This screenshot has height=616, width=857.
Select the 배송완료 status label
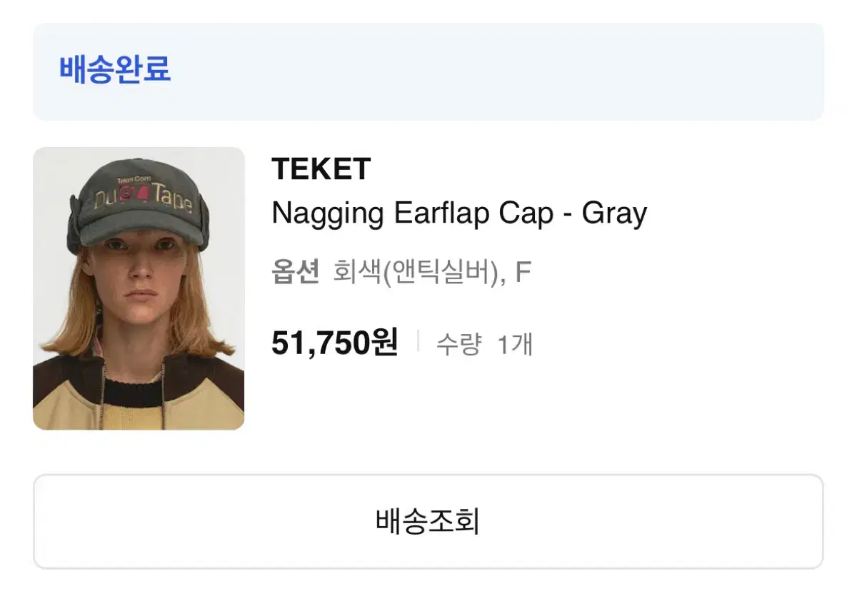tap(115, 69)
